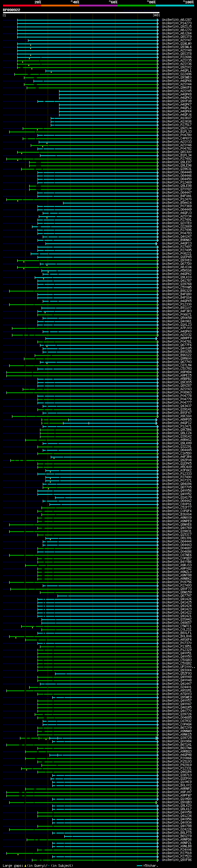Select the UniRef100_C4P6Y3 label
The image size is (197, 868).
point(177,139)
